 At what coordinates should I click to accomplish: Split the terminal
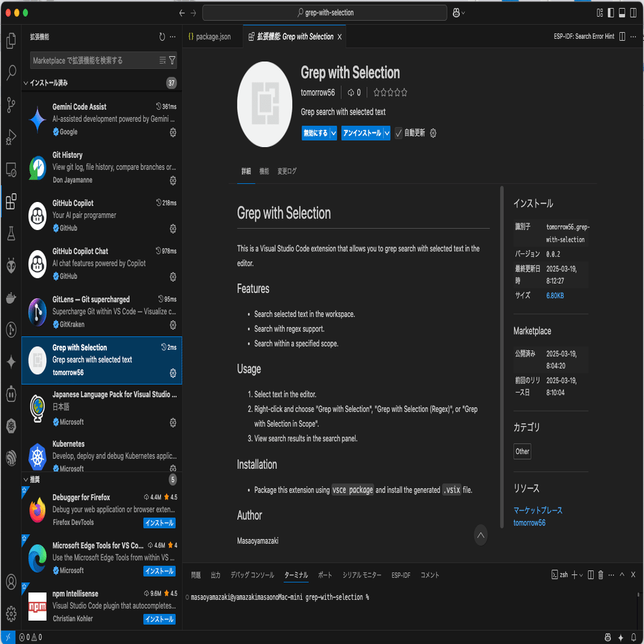pyautogui.click(x=591, y=574)
